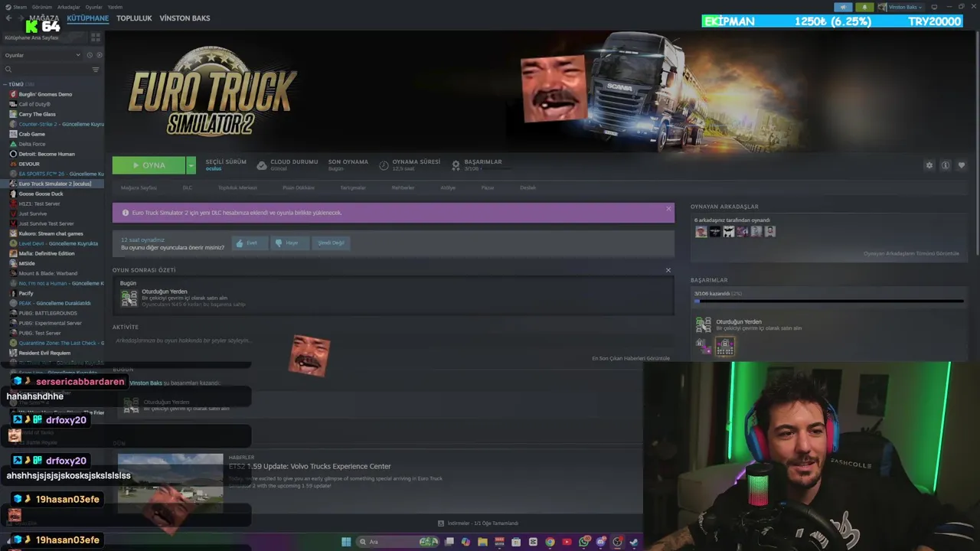The width and height of the screenshot is (980, 551).
Task: Click the green notifications bell icon
Action: pos(865,7)
